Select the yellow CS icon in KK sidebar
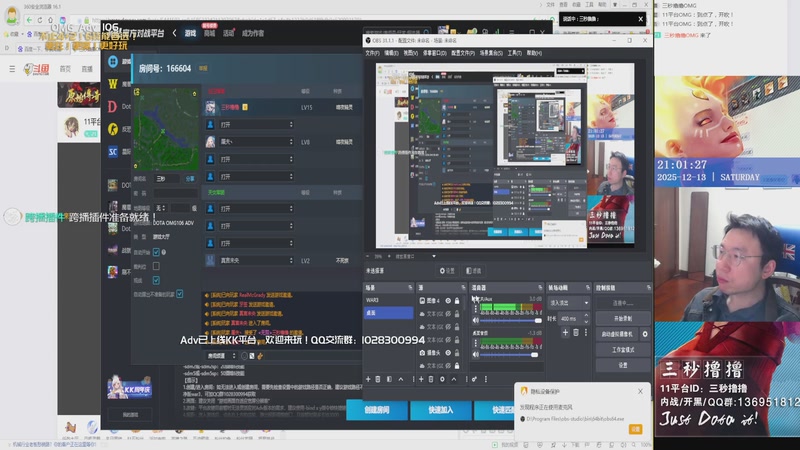The width and height of the screenshot is (800, 450). tap(113, 129)
